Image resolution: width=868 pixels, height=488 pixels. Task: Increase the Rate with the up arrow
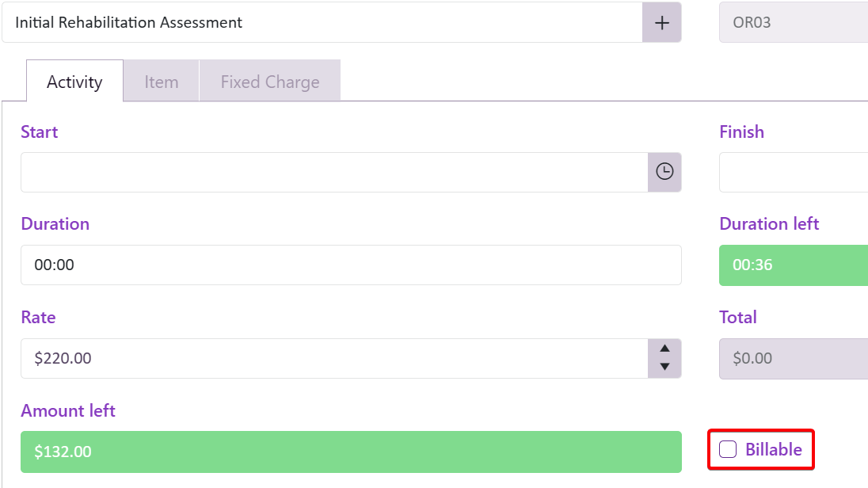click(x=664, y=349)
